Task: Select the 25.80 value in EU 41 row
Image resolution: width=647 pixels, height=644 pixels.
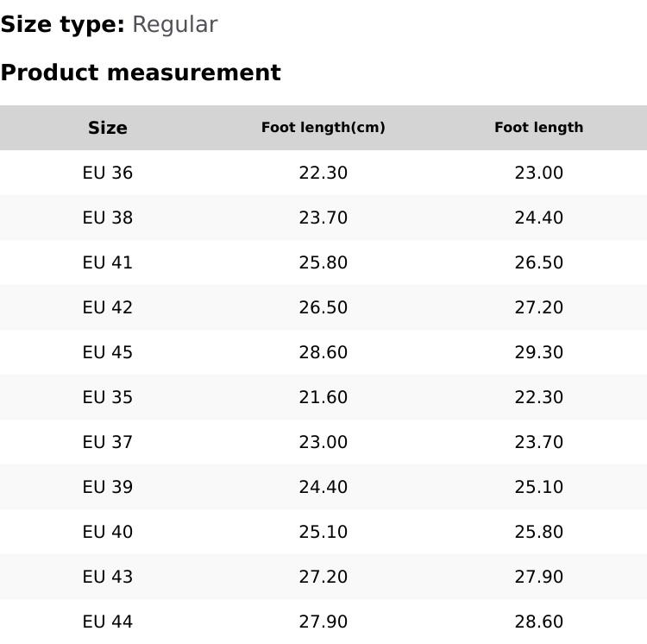Action: (x=323, y=262)
